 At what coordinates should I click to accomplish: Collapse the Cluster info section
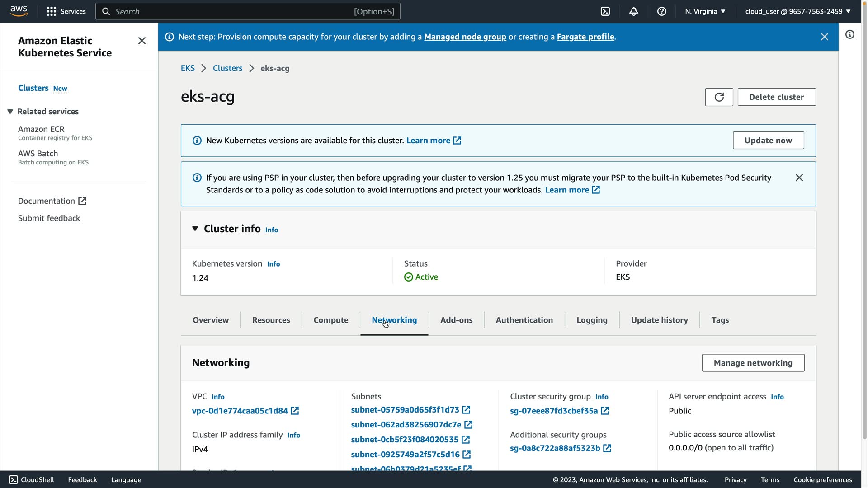pyautogui.click(x=195, y=229)
